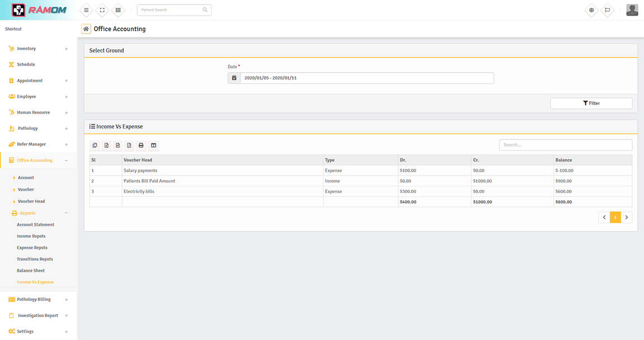
Task: Go to next page of table
Action: tap(627, 218)
